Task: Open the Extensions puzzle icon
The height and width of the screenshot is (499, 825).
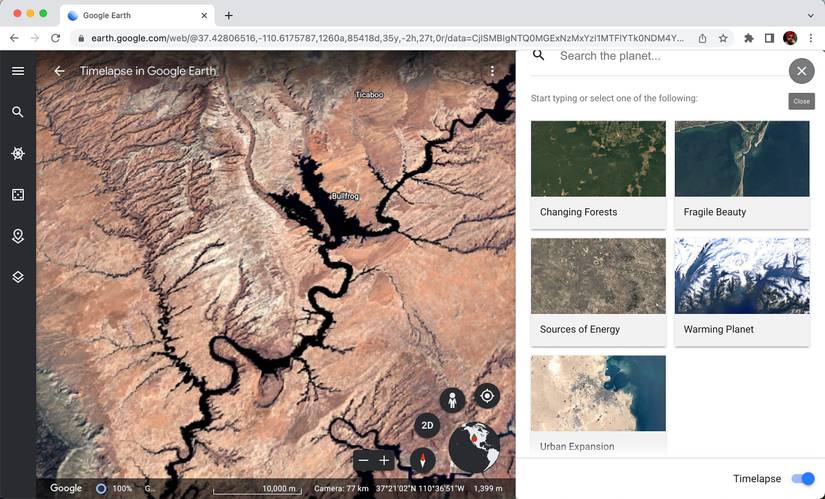Action: point(749,38)
